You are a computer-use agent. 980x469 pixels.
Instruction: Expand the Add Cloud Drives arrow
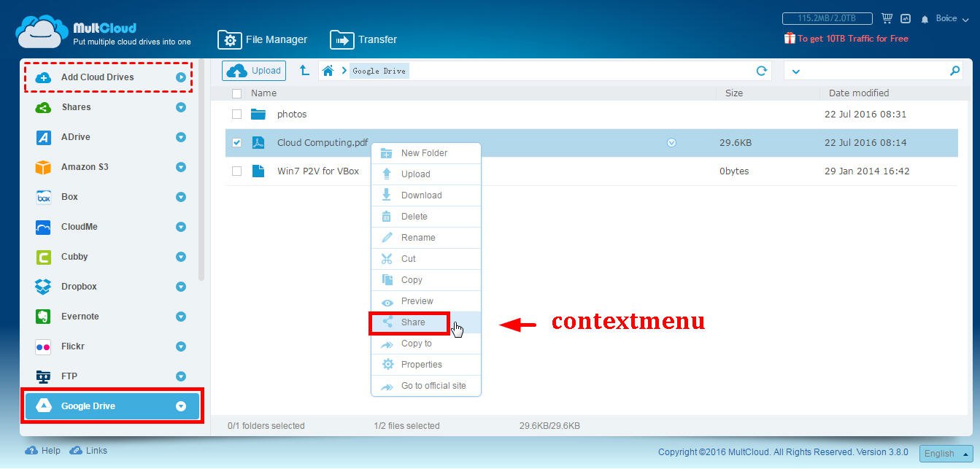181,77
